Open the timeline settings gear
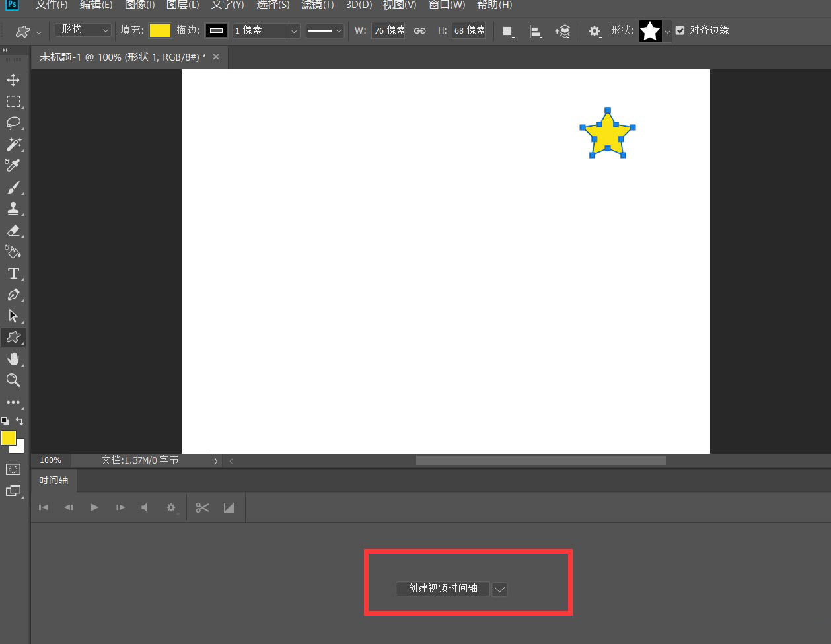The width and height of the screenshot is (831, 644). [171, 507]
